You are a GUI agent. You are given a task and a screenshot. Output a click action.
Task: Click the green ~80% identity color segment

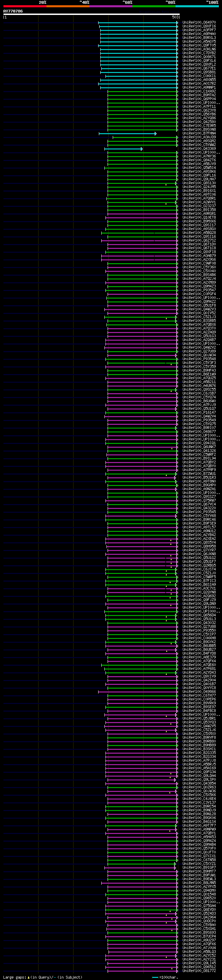pyautogui.click(x=154, y=6)
